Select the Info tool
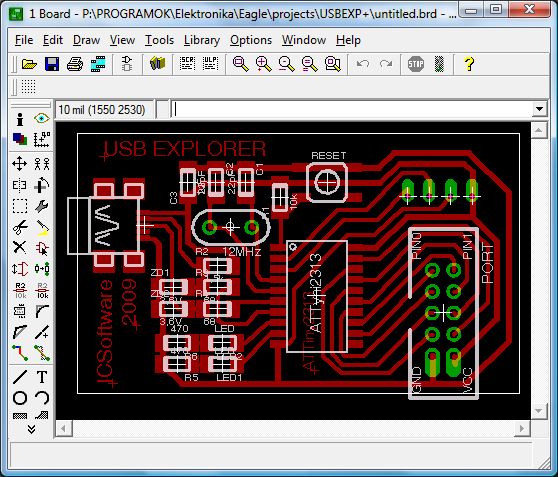 (20, 119)
